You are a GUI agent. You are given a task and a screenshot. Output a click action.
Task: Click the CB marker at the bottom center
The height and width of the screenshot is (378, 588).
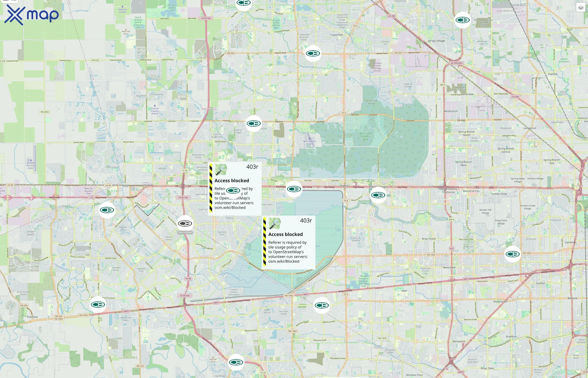[236, 362]
